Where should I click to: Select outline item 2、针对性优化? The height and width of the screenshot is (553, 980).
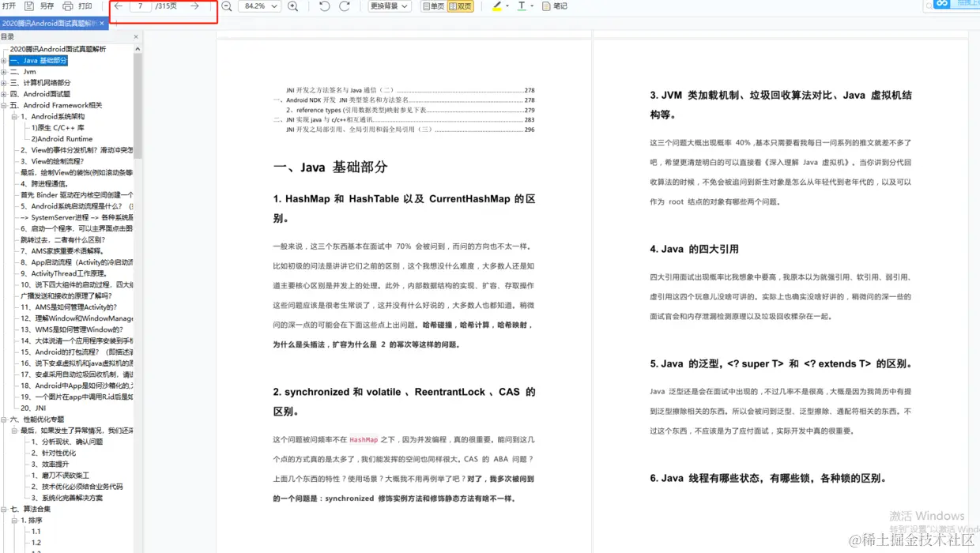tap(54, 453)
